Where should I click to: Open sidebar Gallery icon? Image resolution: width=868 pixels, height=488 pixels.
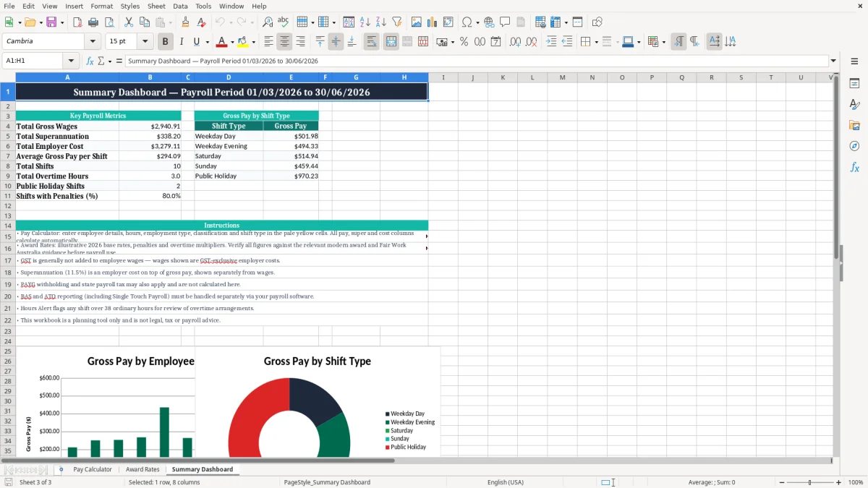(855, 126)
